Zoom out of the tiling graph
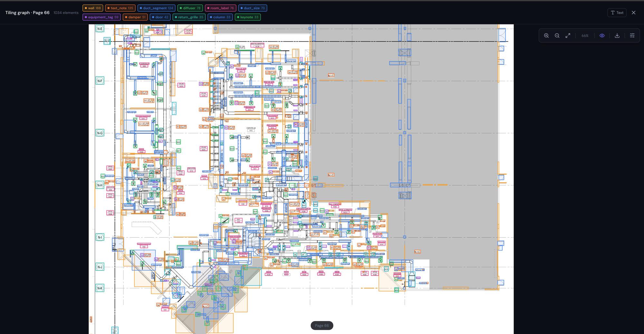This screenshot has width=644, height=334. click(557, 36)
